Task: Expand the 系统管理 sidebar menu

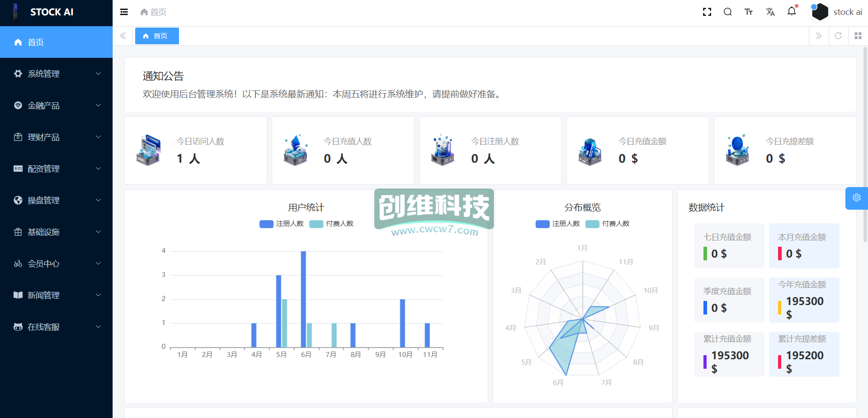Action: coord(56,74)
